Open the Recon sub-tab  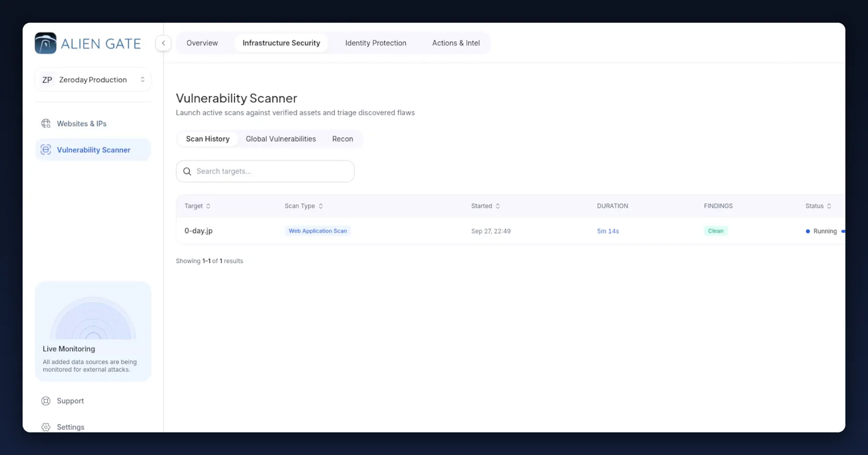pyautogui.click(x=342, y=139)
